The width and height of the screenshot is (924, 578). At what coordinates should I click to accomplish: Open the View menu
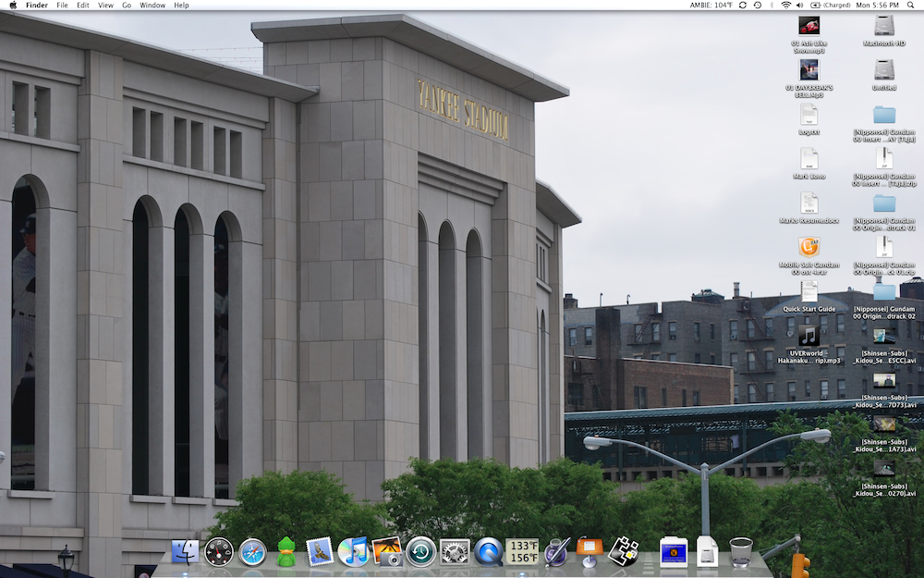click(105, 5)
